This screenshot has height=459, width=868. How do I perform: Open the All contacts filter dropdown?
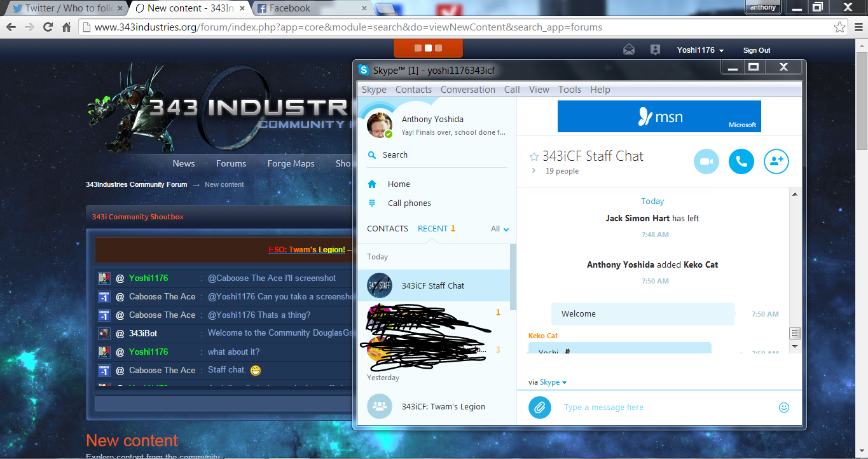[x=500, y=229]
